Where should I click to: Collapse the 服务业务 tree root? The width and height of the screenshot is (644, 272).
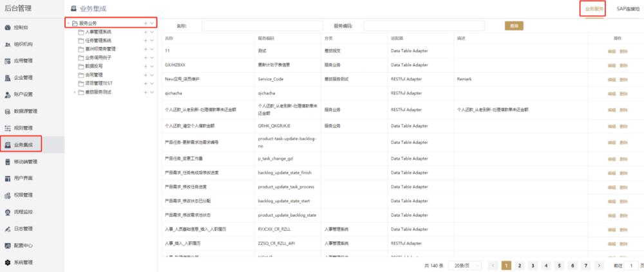point(68,23)
